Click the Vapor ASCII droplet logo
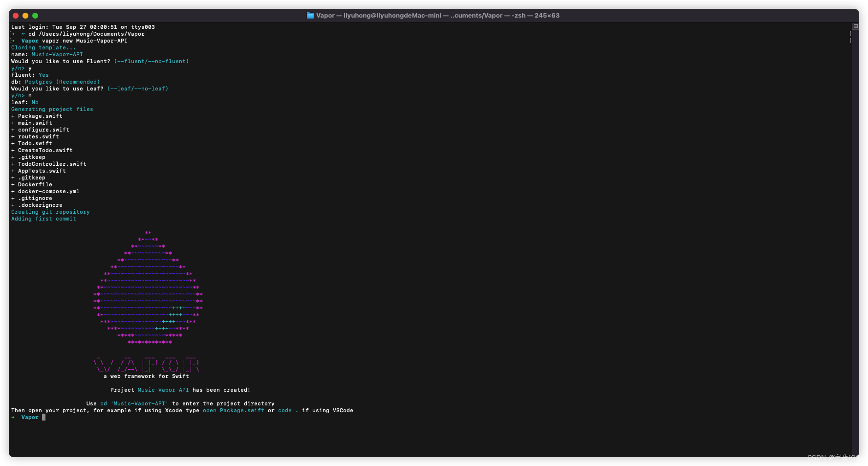 tap(147, 288)
